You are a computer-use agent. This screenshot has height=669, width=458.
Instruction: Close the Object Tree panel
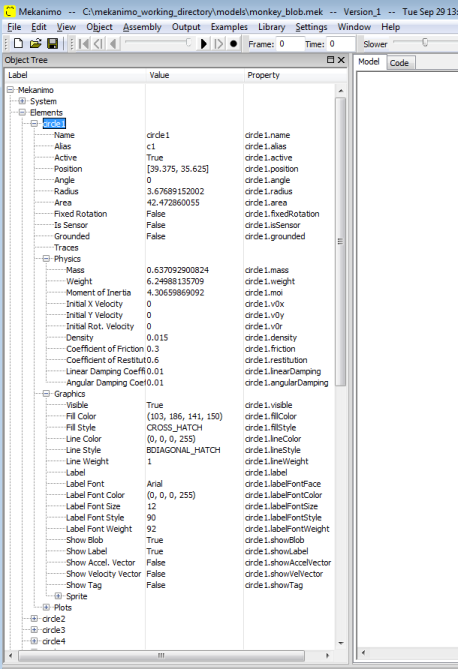341,60
